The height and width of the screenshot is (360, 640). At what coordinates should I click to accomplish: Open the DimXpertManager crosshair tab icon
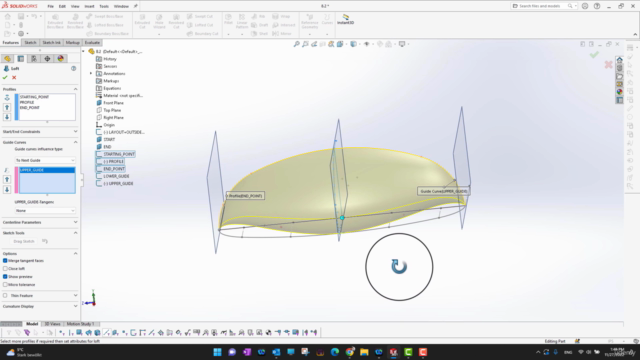tap(47, 59)
